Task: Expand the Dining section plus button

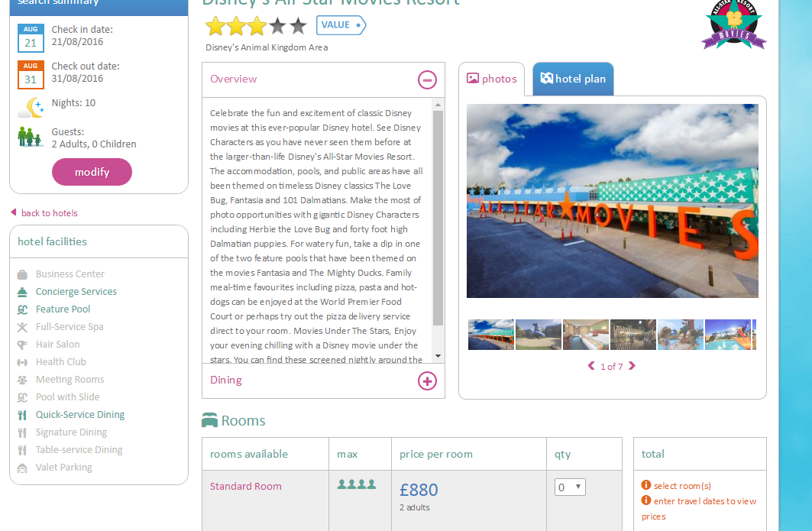Action: point(427,380)
